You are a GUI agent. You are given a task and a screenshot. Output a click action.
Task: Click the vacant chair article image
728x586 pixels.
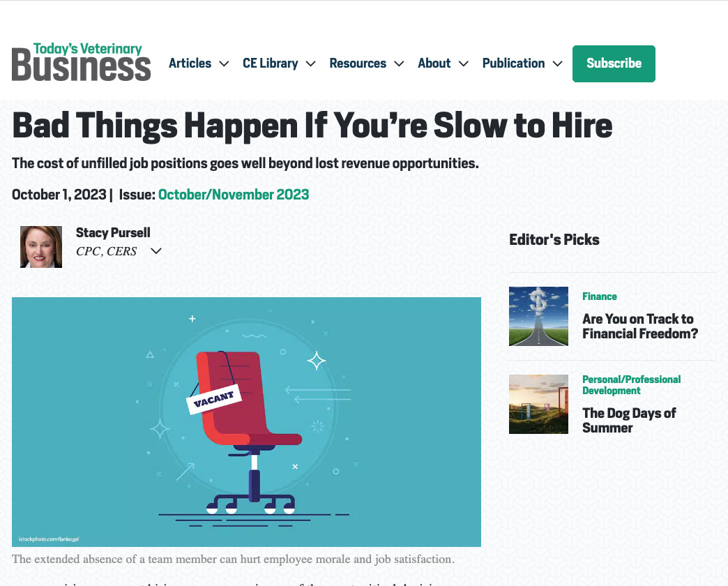point(247,422)
